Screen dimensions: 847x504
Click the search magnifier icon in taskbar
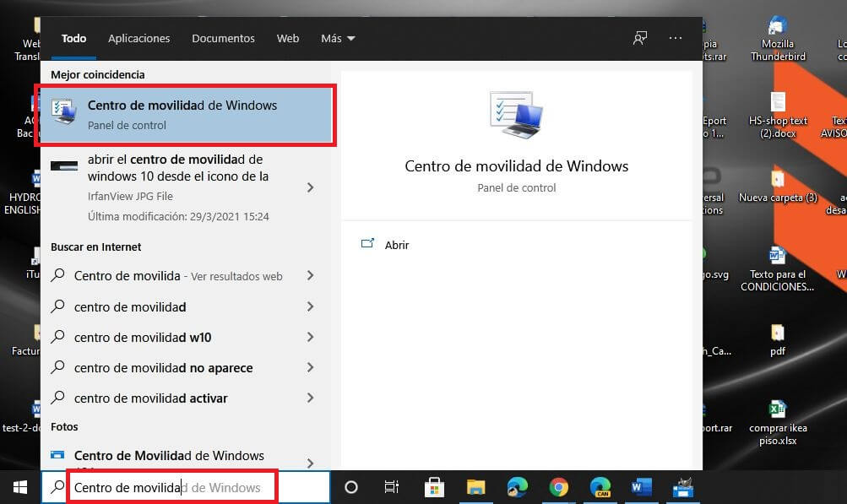(57, 487)
